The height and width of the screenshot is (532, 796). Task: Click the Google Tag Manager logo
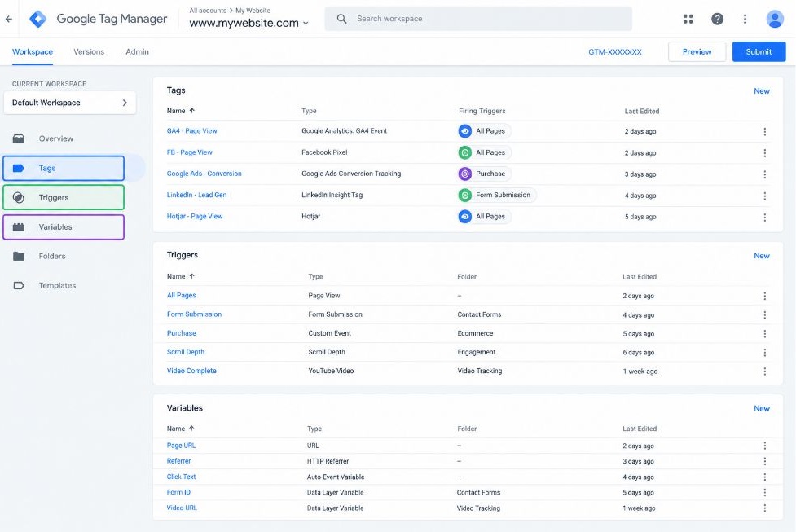(38, 19)
